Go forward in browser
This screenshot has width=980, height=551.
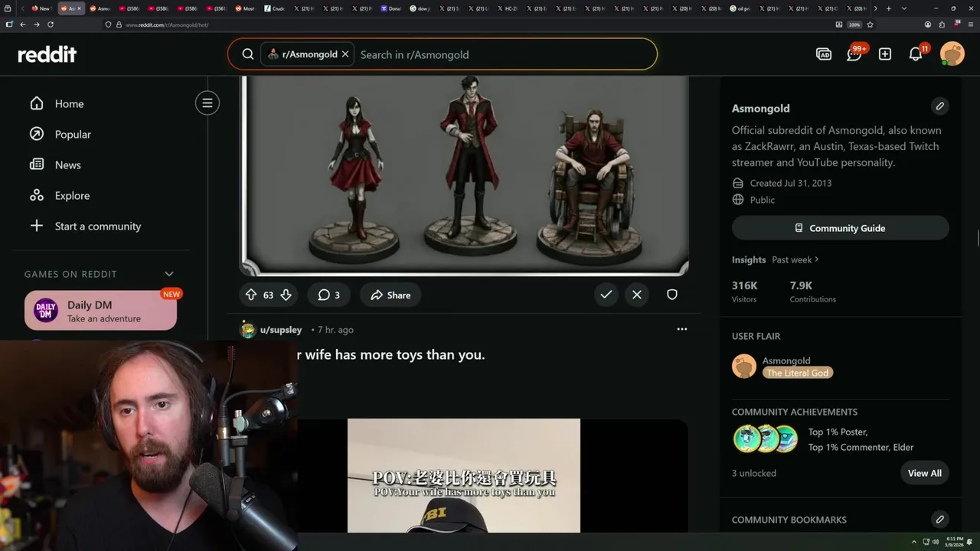click(37, 24)
